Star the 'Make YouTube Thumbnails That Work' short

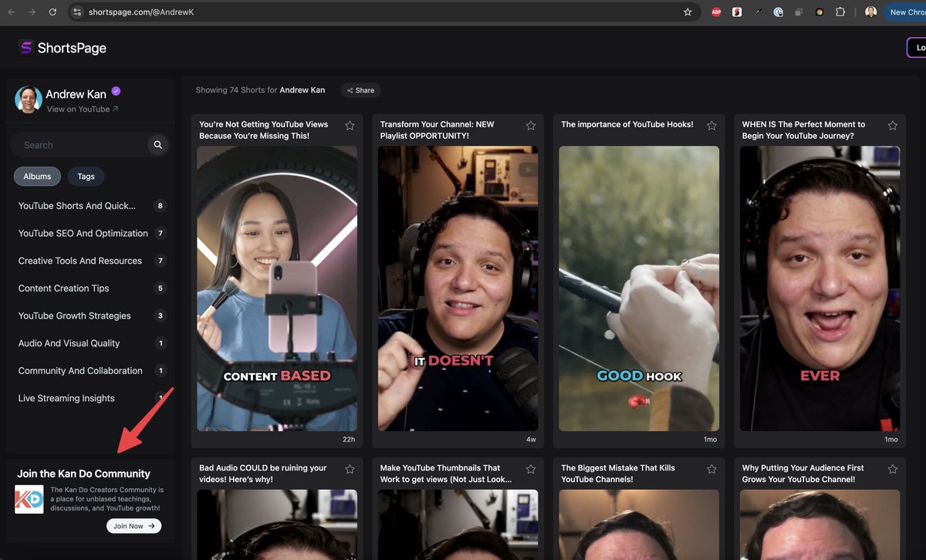coord(531,469)
